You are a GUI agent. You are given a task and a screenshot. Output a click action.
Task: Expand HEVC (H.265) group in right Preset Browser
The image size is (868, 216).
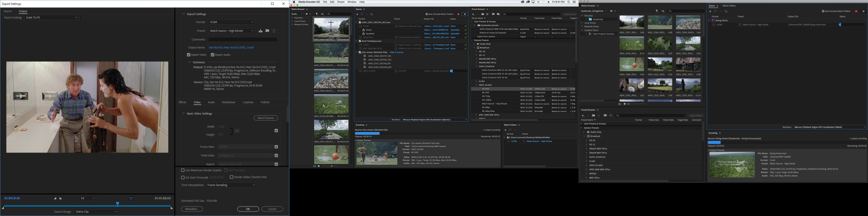point(587,165)
